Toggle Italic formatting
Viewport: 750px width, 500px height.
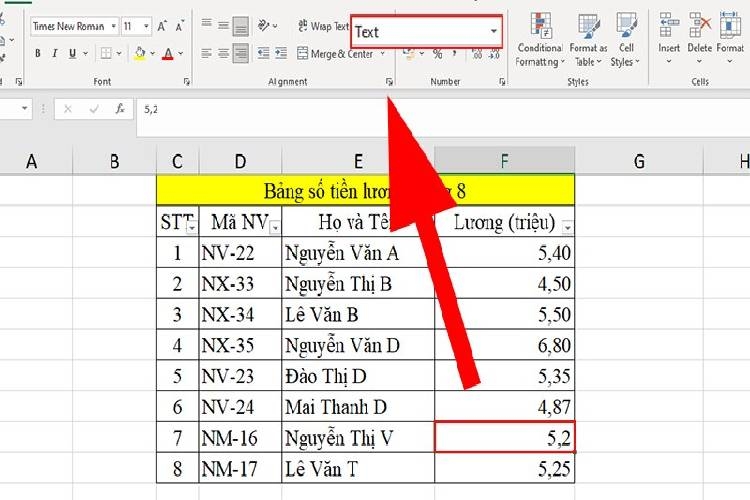point(55,54)
